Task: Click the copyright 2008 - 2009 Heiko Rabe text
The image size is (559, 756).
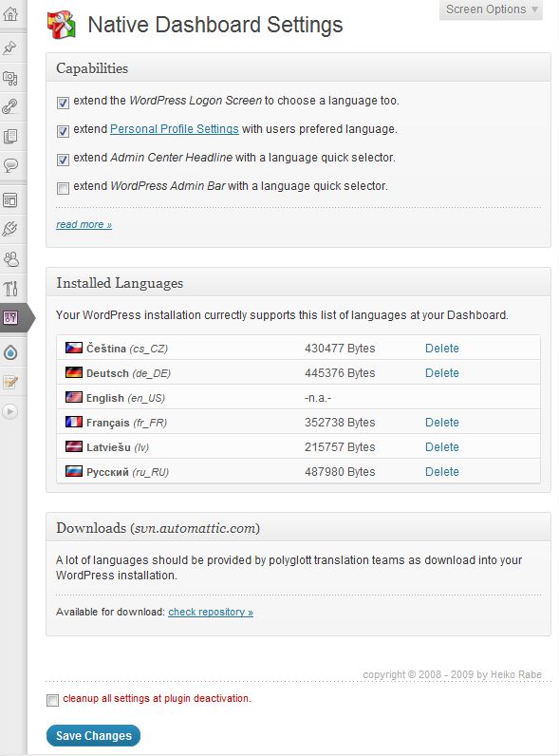Action: [x=452, y=674]
